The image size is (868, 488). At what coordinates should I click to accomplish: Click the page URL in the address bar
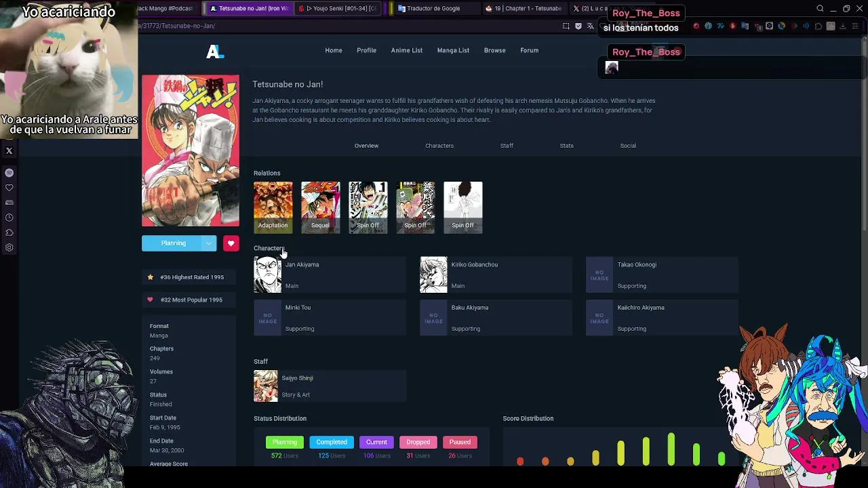point(178,26)
